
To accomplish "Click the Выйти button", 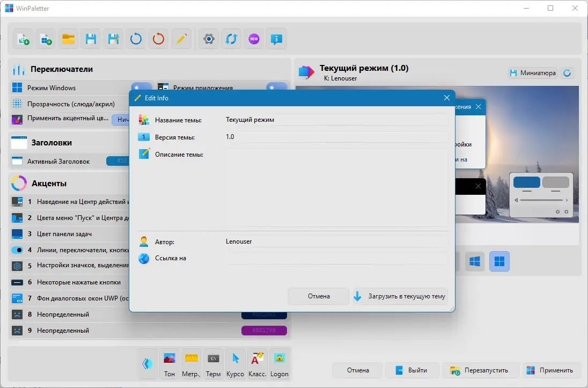I will pos(411,370).
